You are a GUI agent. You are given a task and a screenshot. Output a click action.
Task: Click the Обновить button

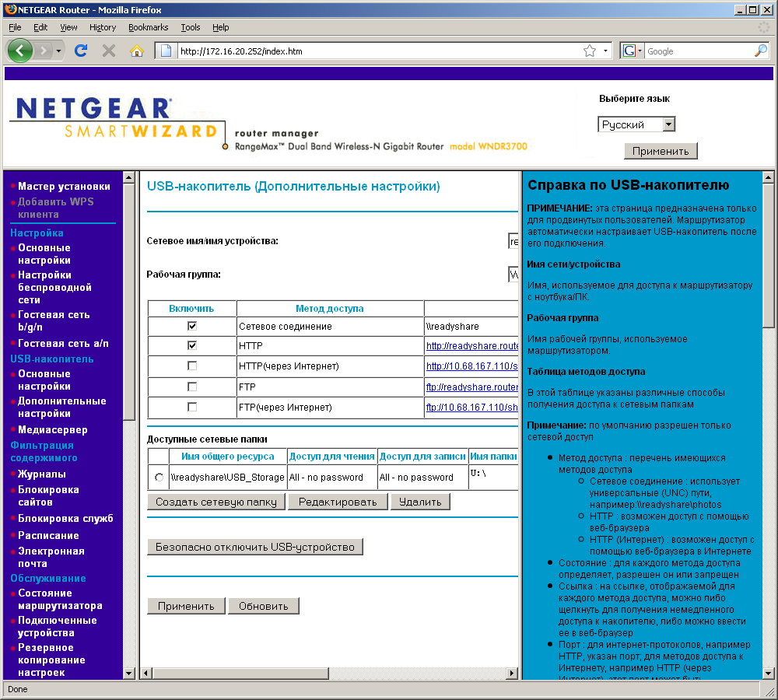263,606
